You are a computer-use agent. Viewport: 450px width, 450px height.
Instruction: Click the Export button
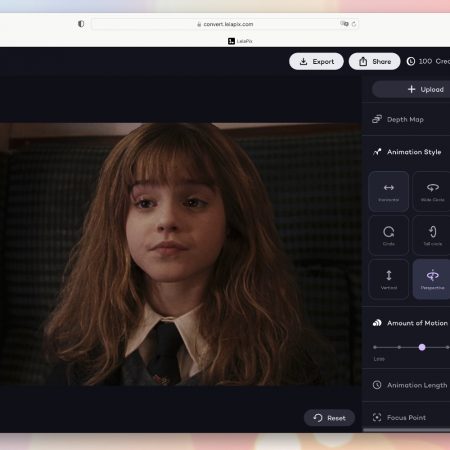[x=316, y=61]
